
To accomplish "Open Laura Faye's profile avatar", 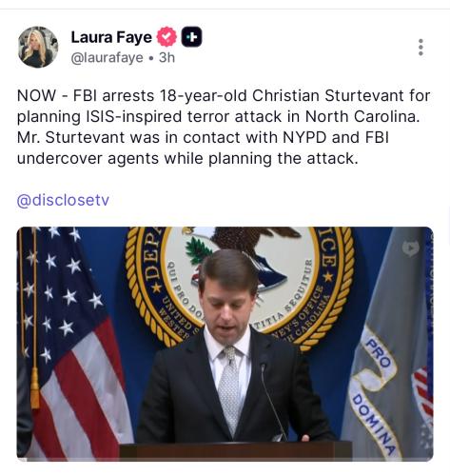I will [38, 47].
